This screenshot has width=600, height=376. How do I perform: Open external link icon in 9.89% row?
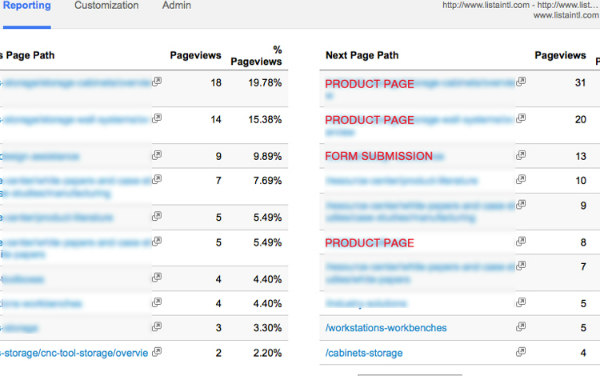157,155
